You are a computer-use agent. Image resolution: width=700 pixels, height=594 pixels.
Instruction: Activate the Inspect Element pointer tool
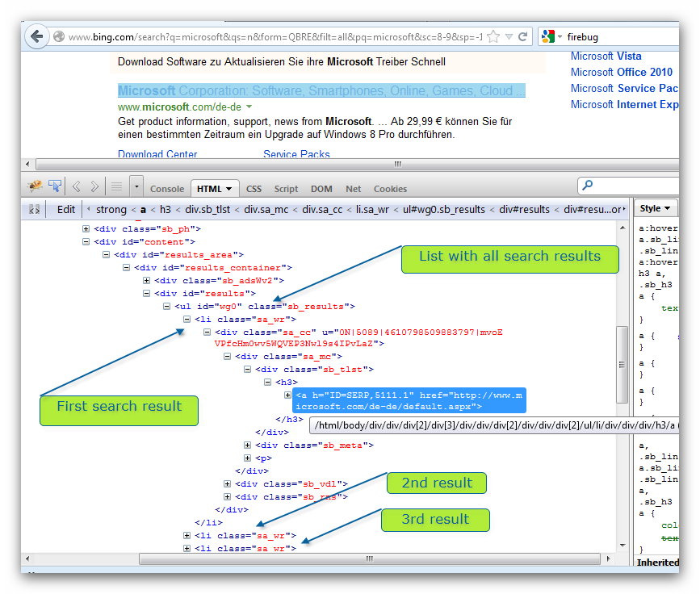pyautogui.click(x=55, y=185)
